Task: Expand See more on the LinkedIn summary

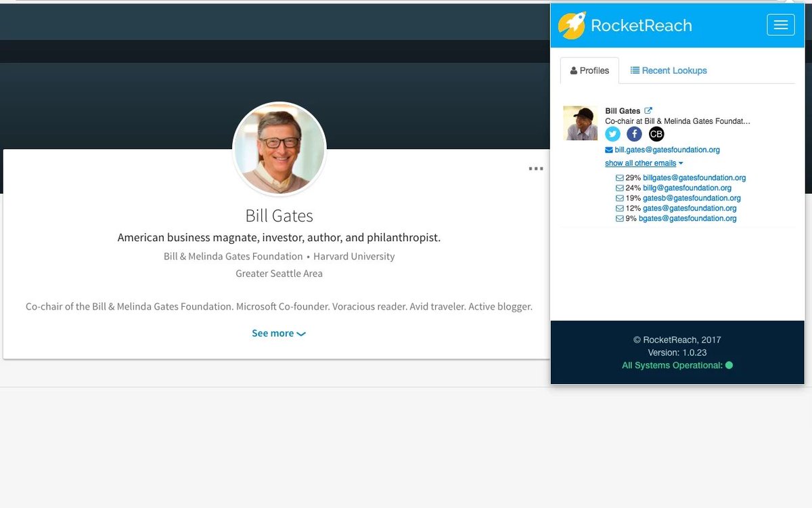Action: (279, 333)
